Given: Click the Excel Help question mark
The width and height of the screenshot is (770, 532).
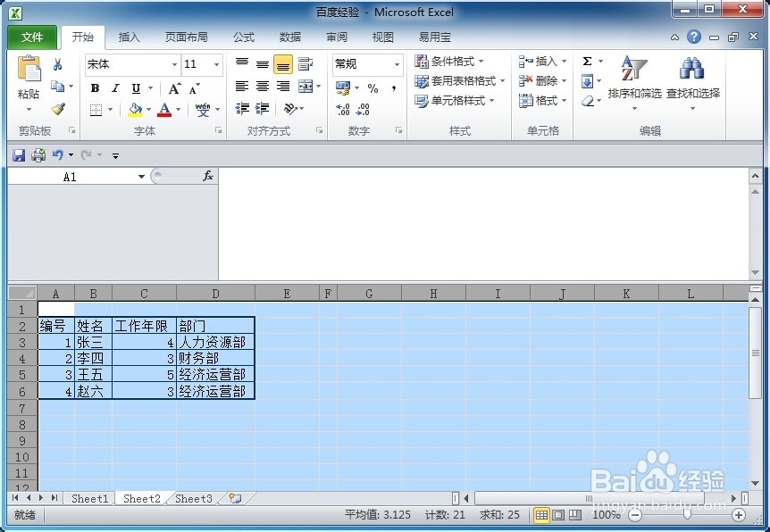Looking at the screenshot, I should tap(694, 37).
